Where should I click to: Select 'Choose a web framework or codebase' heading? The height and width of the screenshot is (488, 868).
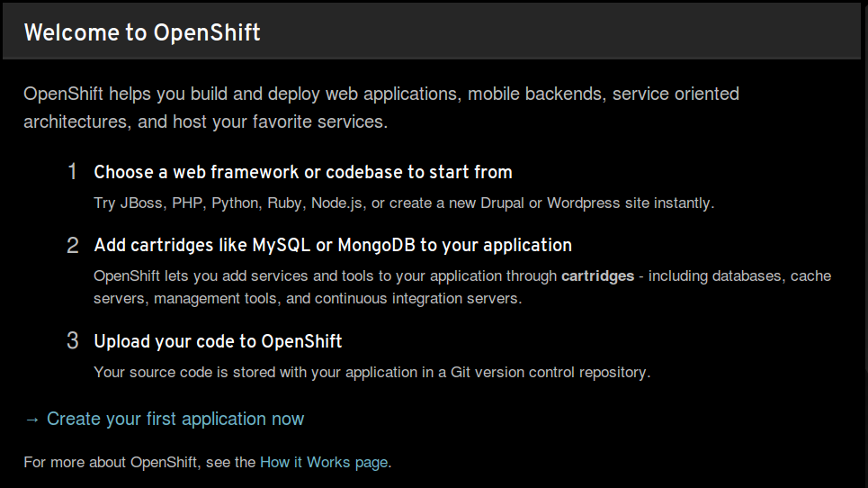point(303,172)
